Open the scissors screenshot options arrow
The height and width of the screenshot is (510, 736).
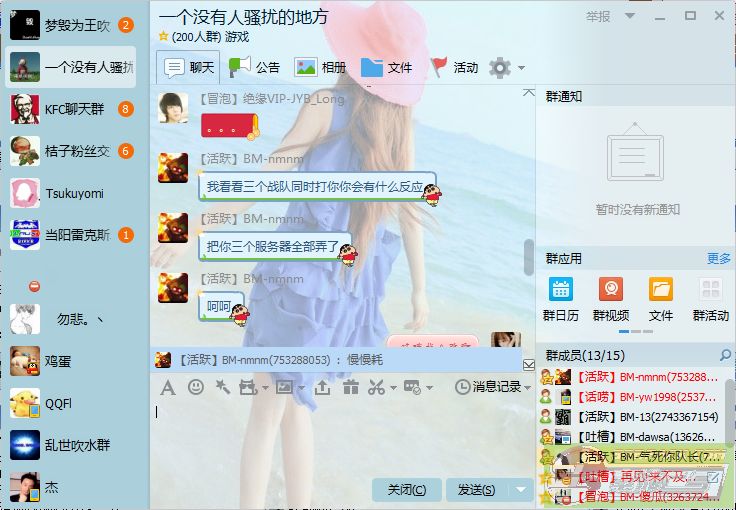click(393, 387)
